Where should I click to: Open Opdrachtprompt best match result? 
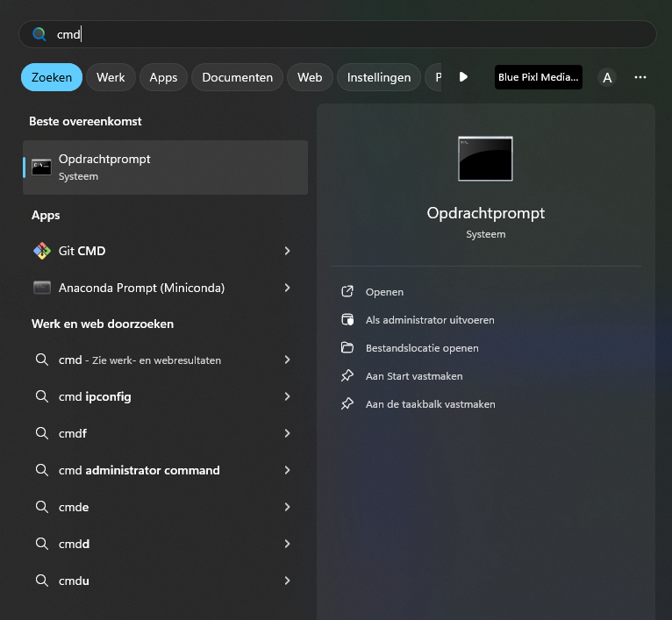click(x=166, y=167)
